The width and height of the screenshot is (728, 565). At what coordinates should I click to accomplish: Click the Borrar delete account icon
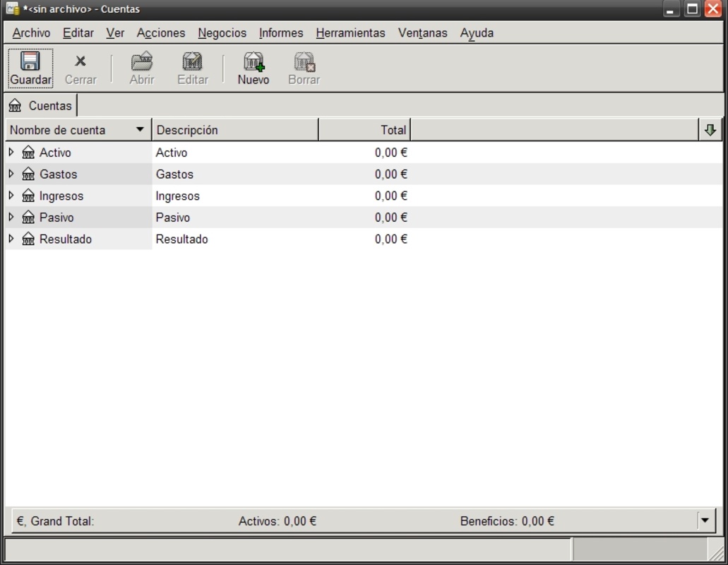304,61
